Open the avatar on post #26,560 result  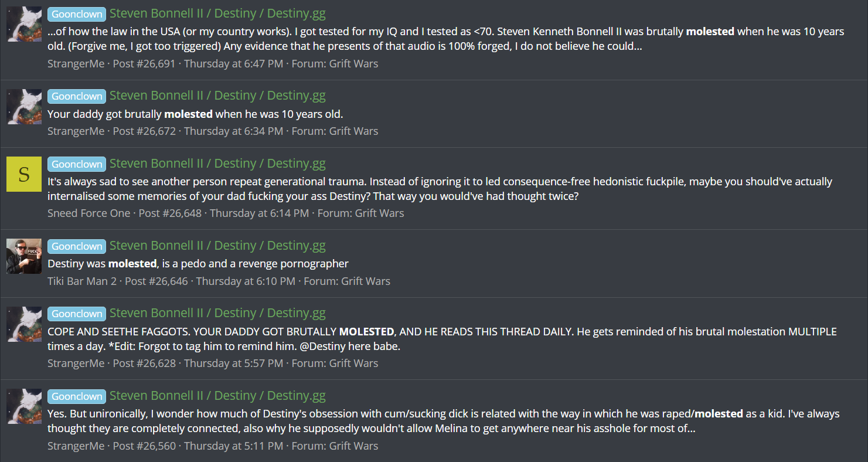pyautogui.click(x=24, y=406)
